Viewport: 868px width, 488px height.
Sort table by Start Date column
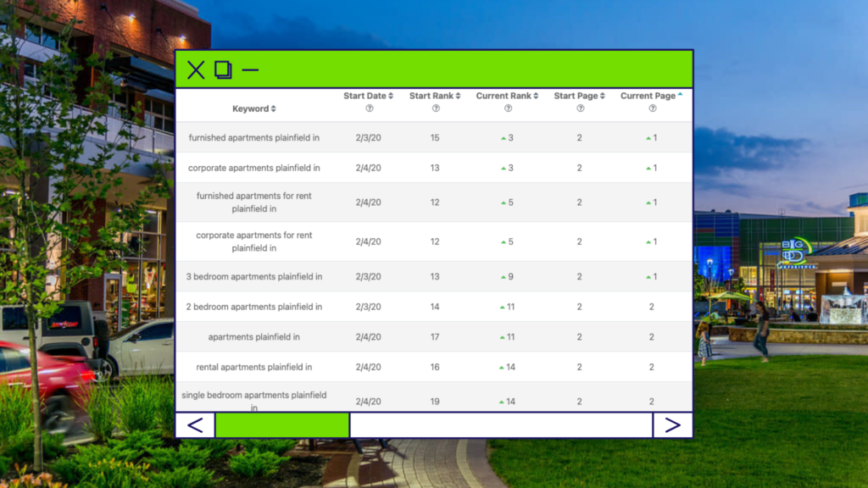pos(368,96)
